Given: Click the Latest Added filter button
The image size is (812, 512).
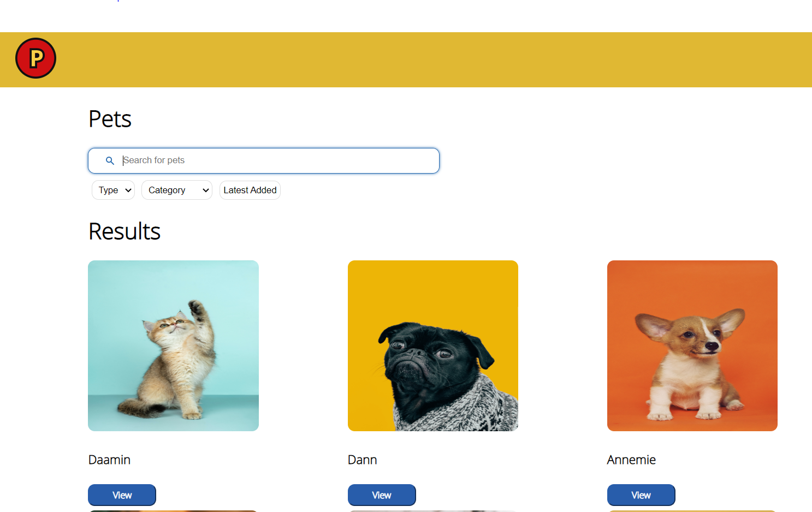Looking at the screenshot, I should tap(250, 190).
